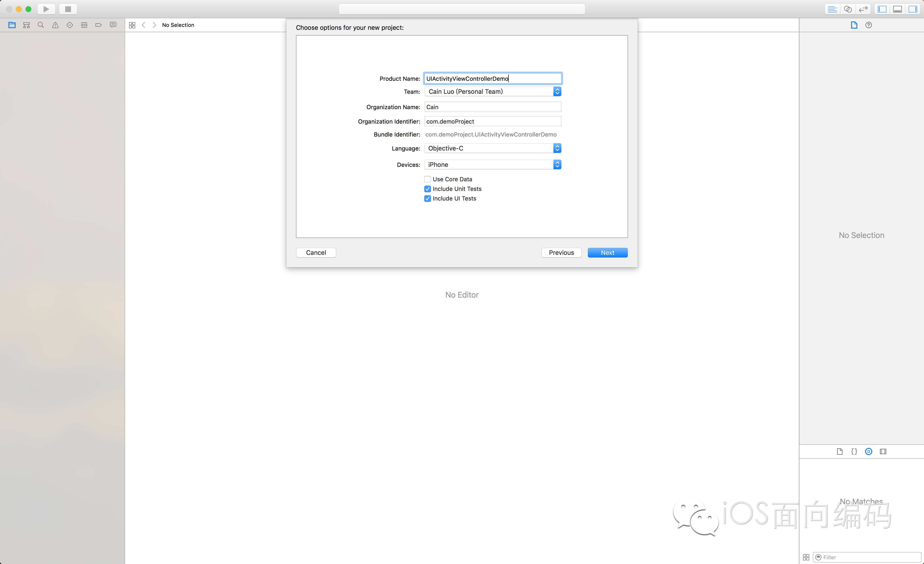The height and width of the screenshot is (564, 924).
Task: Open the Language dropdown showing Objective-C
Action: (492, 148)
